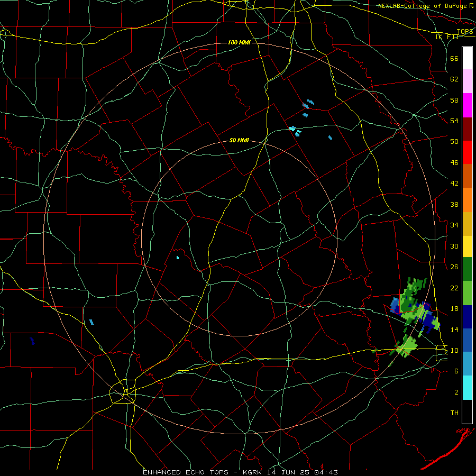Click the '2' legend scale value
The width and height of the screenshot is (476, 476).
456,392
